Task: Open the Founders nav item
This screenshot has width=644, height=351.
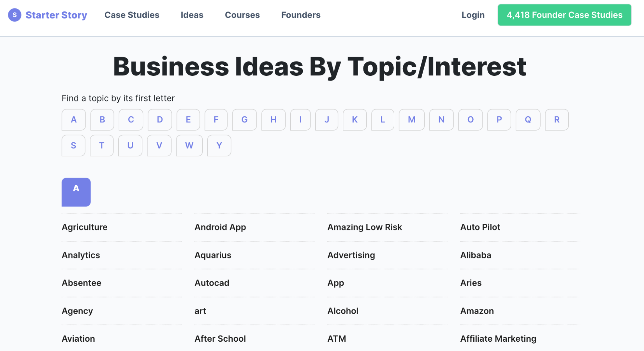Action: pyautogui.click(x=301, y=15)
